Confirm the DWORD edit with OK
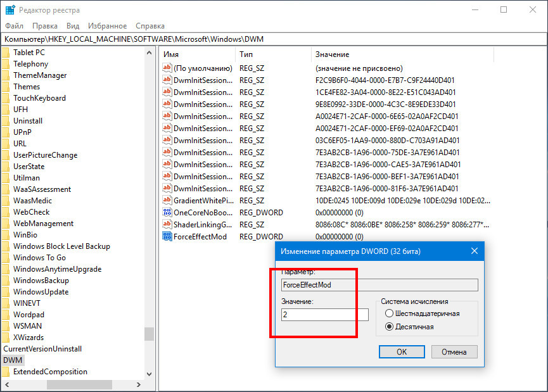Image resolution: width=548 pixels, height=392 pixels. click(x=402, y=352)
